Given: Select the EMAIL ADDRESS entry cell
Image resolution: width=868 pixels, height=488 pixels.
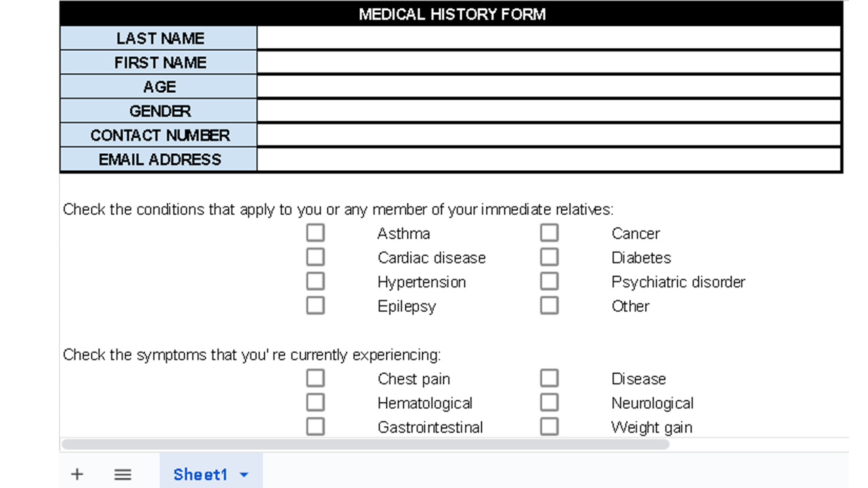Looking at the screenshot, I should (x=549, y=159).
